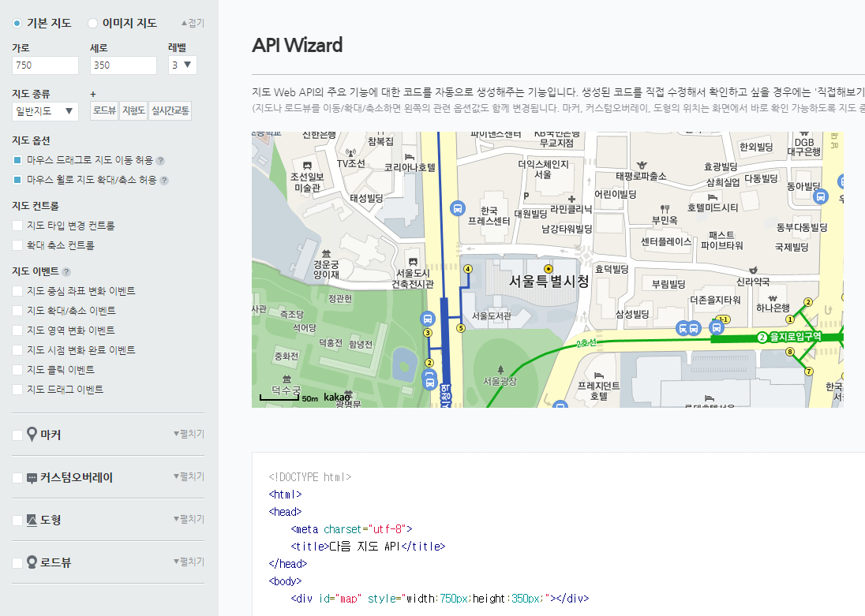Click the 로드뷰 section pin icon
The height and width of the screenshot is (616, 865).
point(32,562)
